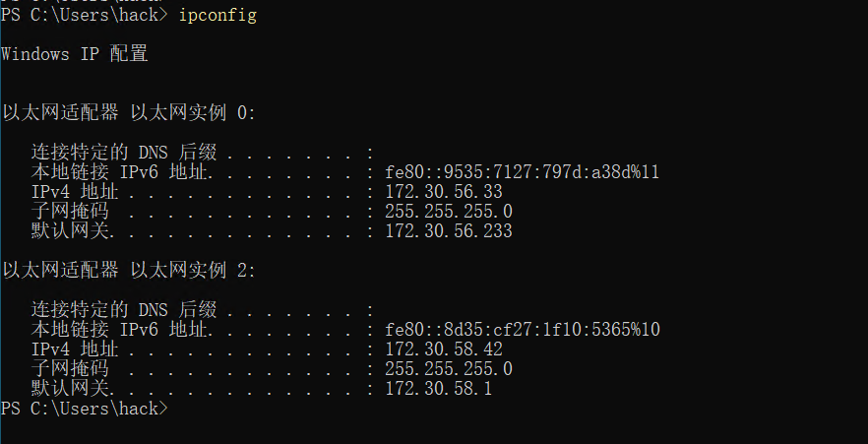This screenshot has height=444, width=868.
Task: Click the default gateway 172.30.58.1
Action: tap(439, 389)
